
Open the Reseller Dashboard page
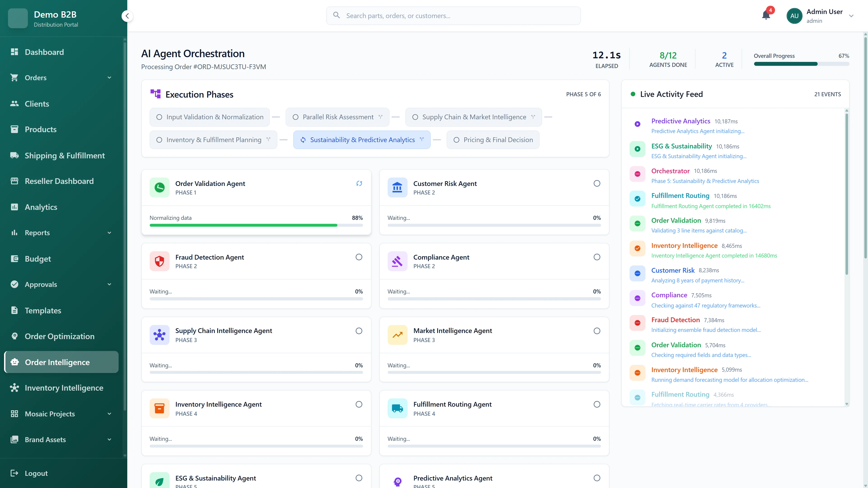point(59,181)
